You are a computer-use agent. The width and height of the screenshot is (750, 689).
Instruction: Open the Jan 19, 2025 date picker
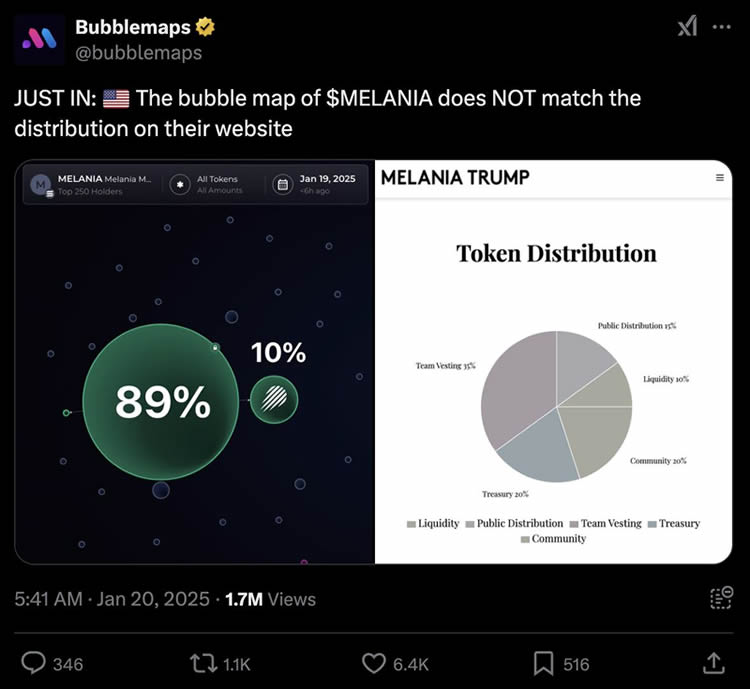315,184
